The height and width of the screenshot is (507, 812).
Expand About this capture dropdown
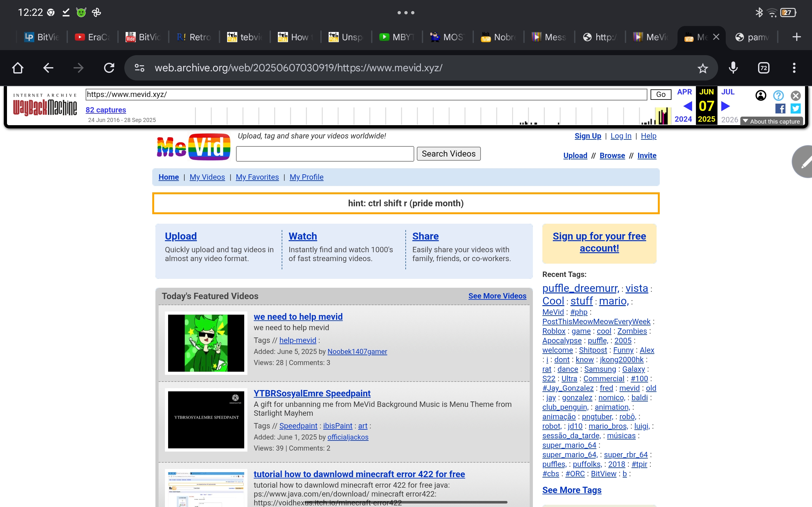(x=771, y=121)
